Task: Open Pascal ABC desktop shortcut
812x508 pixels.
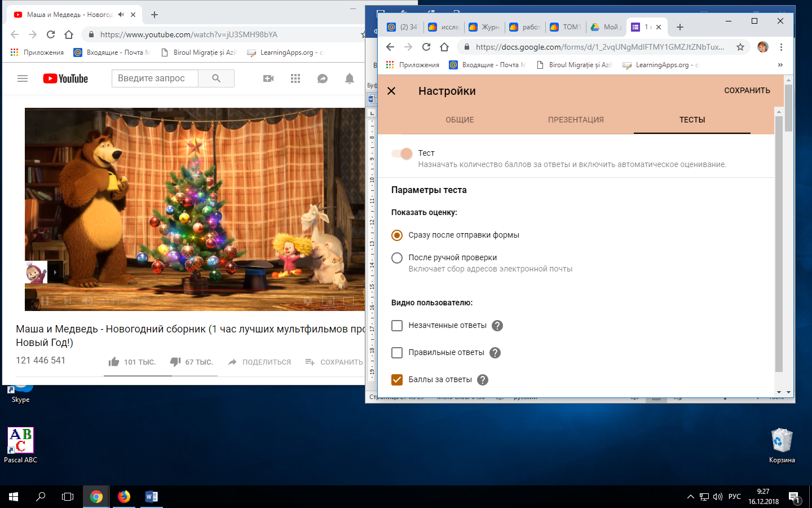Action: pyautogui.click(x=21, y=445)
